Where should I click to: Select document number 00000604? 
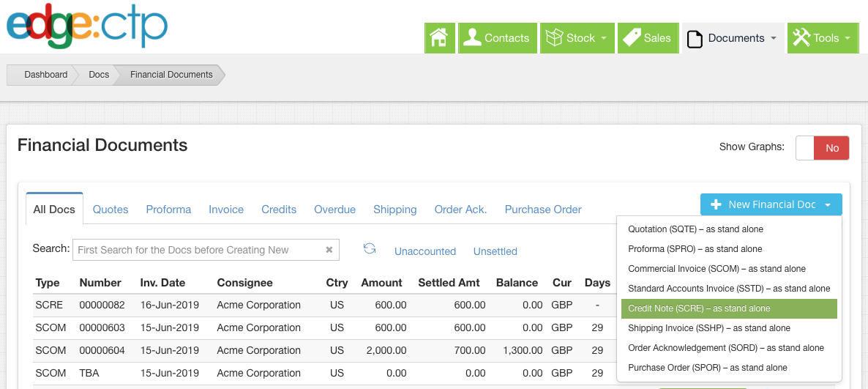[102, 351]
